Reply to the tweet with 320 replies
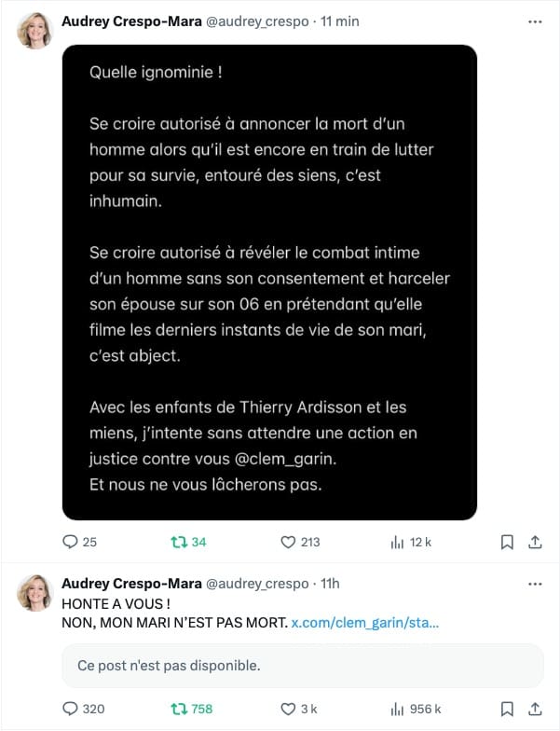The width and height of the screenshot is (560, 731). pyautogui.click(x=70, y=709)
